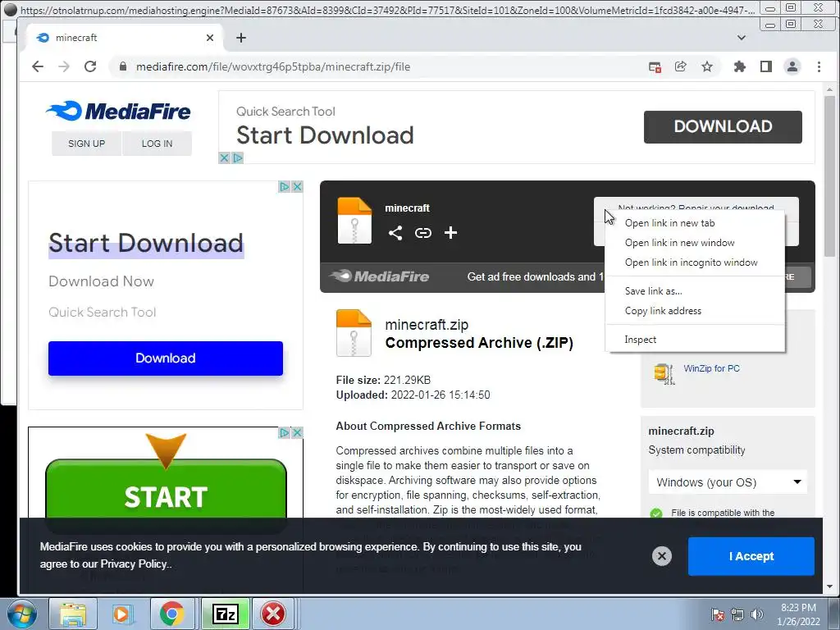Choose Open link in new tab
This screenshot has height=630, width=840.
(x=695, y=223)
